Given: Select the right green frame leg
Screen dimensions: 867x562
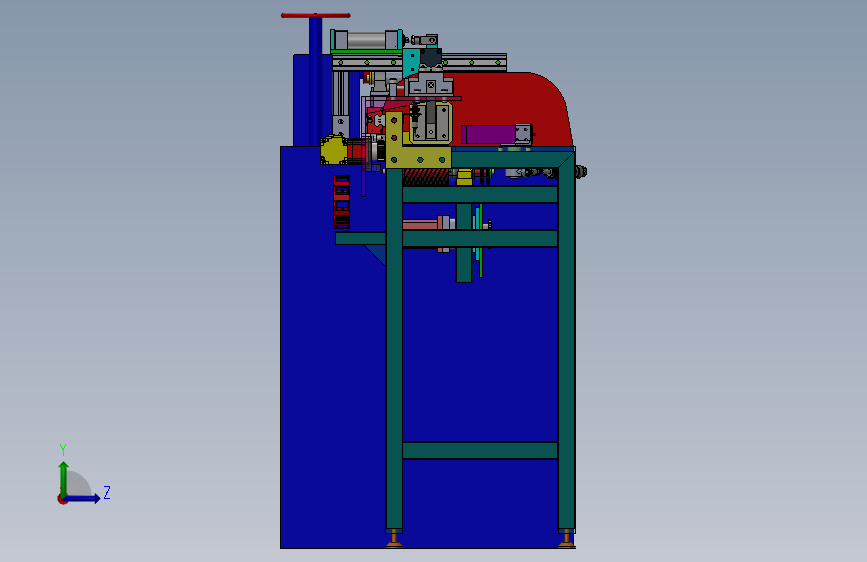Looking at the screenshot, I should (566, 348).
